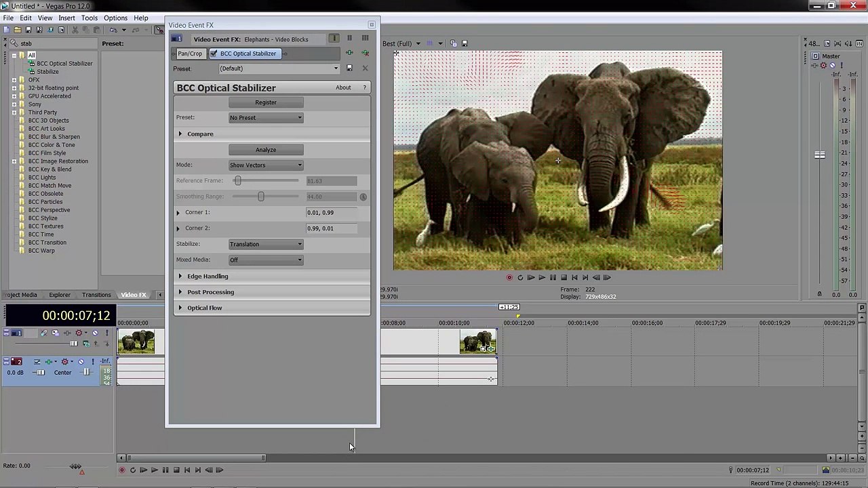868x488 pixels.
Task: Uncheck the BCC Optical Stabilizer plug-in checkbox
Action: (214, 54)
